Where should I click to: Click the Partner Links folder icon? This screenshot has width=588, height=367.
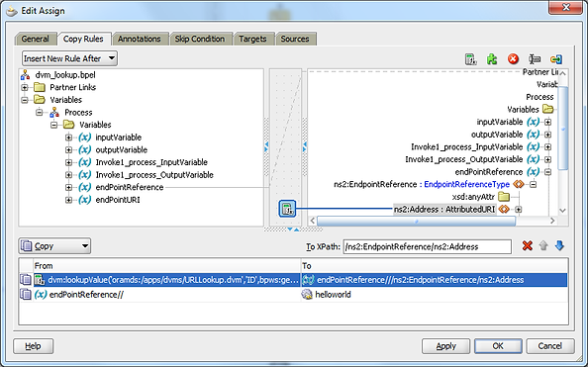click(39, 87)
